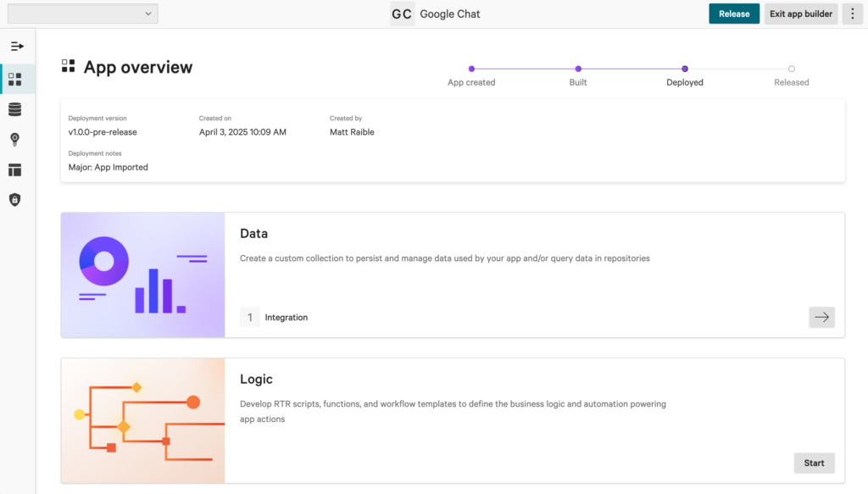This screenshot has height=494, width=868.
Task: Click Exit app builder button
Action: 800,14
